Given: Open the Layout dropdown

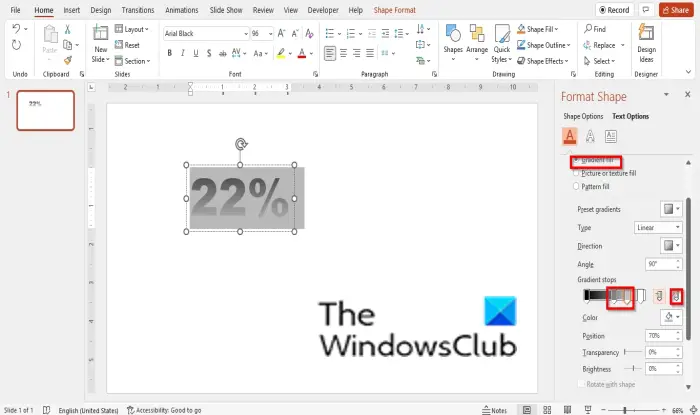Looking at the screenshot, I should [x=132, y=29].
